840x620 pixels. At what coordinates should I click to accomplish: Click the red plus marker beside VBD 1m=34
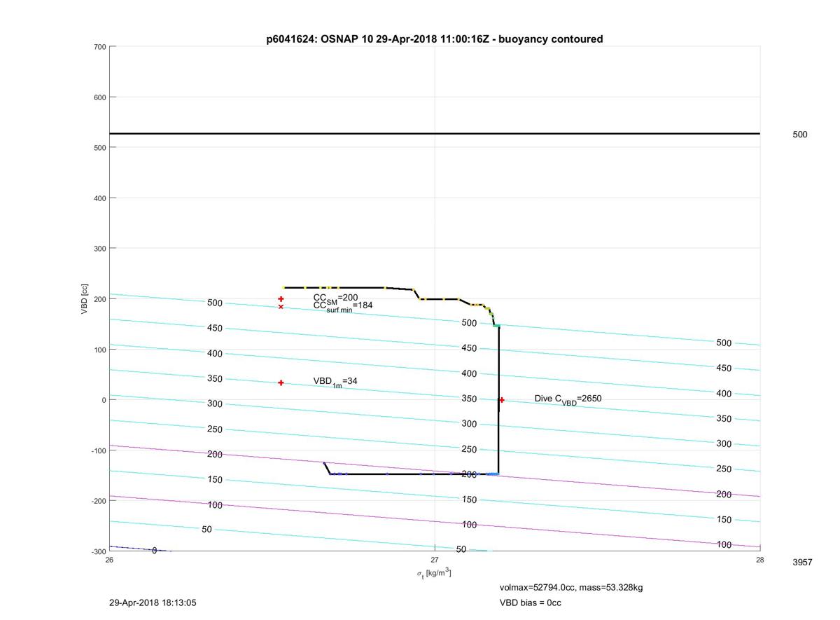tap(281, 383)
